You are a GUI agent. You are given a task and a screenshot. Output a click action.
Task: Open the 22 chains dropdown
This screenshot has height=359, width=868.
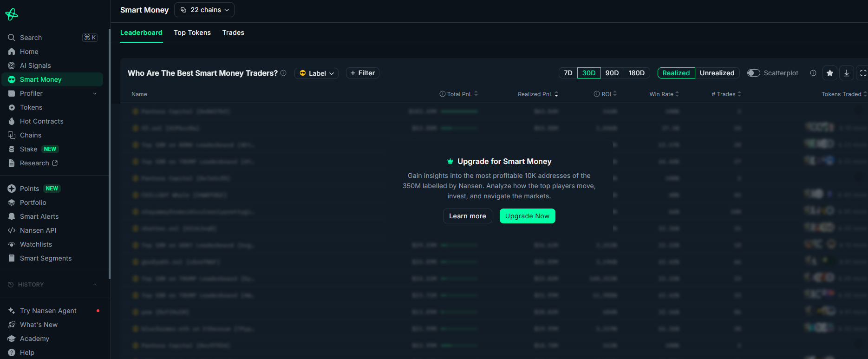point(204,10)
